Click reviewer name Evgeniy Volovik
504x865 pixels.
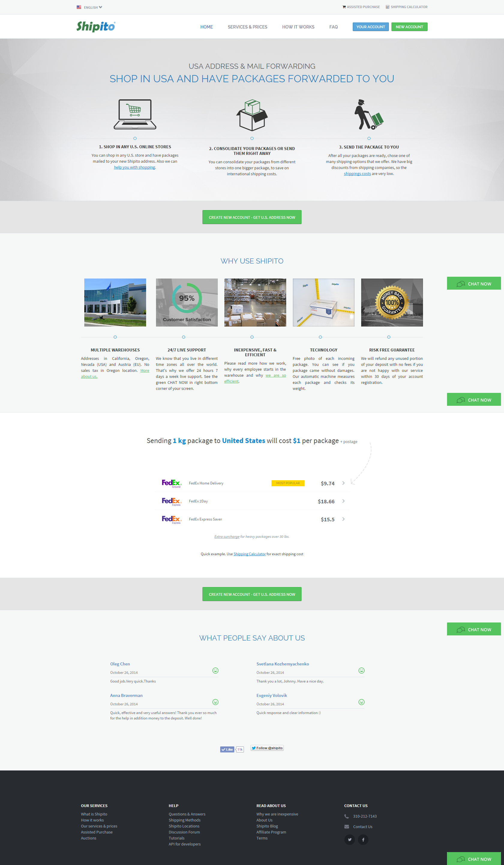click(x=272, y=695)
